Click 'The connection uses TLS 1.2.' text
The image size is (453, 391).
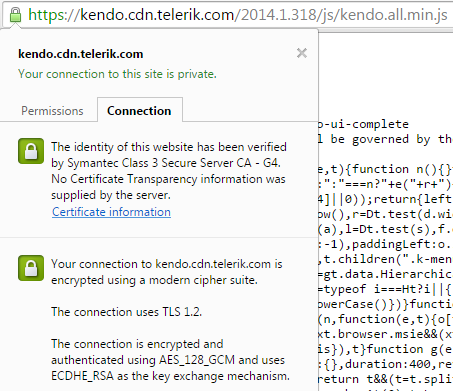point(127,312)
